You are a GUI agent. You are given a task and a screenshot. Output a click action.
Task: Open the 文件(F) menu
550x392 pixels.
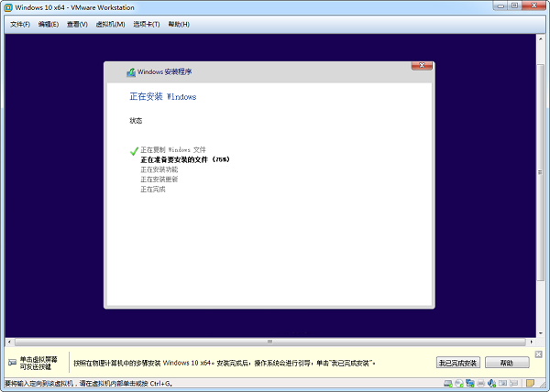pyautogui.click(x=20, y=24)
